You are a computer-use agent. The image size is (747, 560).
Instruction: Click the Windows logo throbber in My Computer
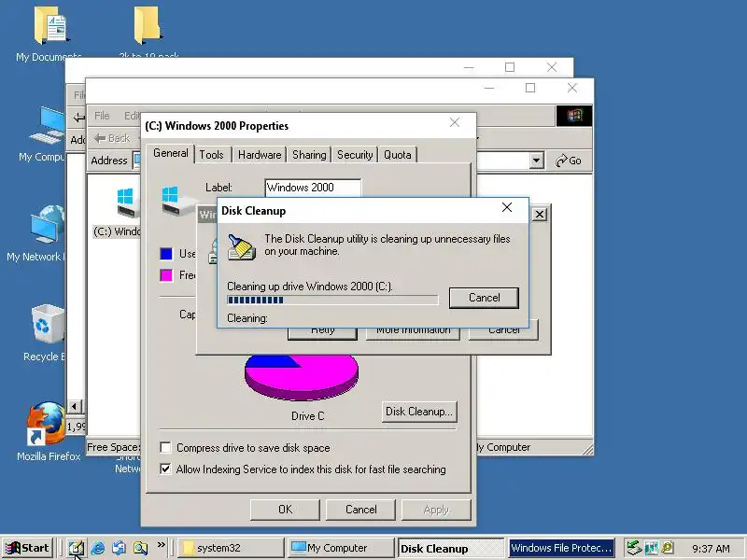(x=574, y=116)
